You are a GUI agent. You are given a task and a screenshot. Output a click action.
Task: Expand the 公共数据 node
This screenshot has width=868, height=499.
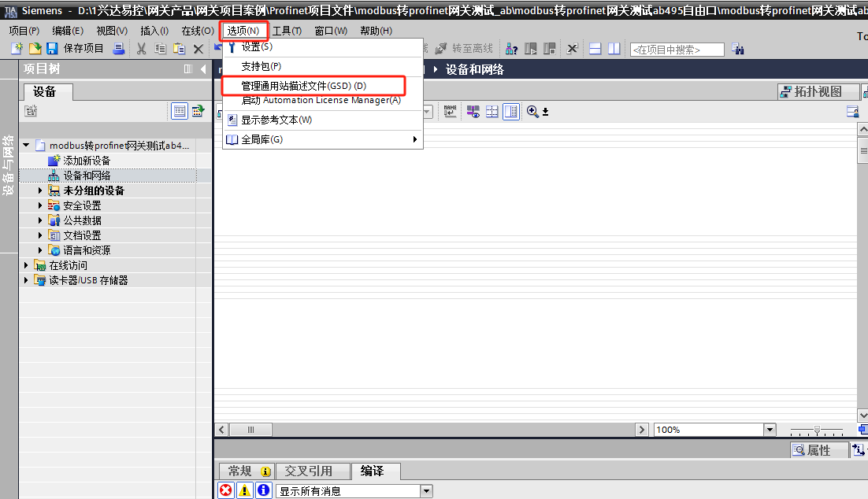tap(40, 220)
